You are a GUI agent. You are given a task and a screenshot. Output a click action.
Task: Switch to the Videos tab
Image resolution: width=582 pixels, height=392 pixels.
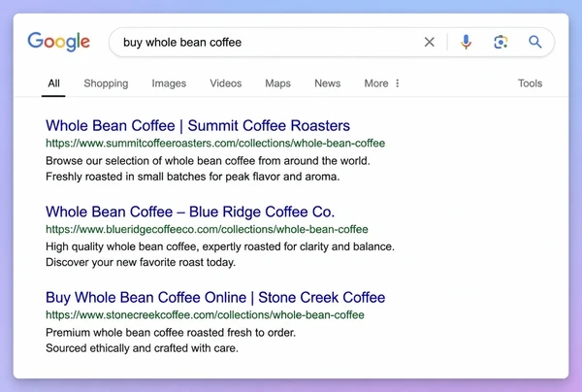tap(226, 83)
